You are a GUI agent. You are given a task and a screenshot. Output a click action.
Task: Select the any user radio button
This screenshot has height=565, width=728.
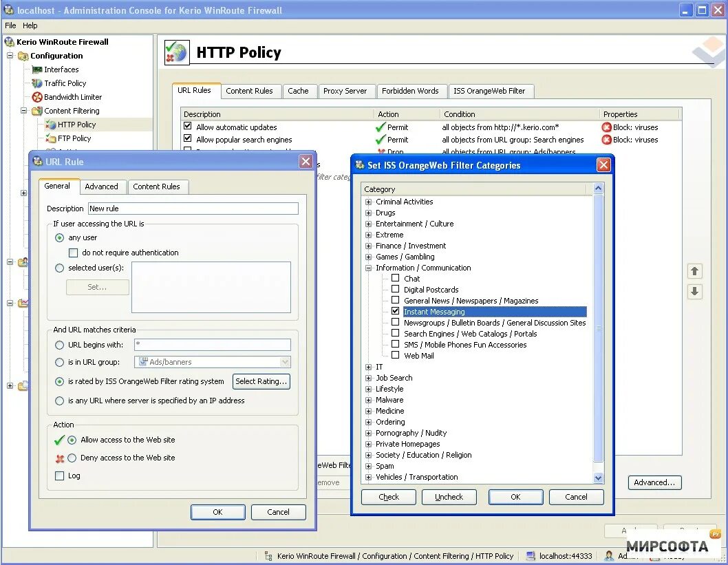[x=59, y=237]
